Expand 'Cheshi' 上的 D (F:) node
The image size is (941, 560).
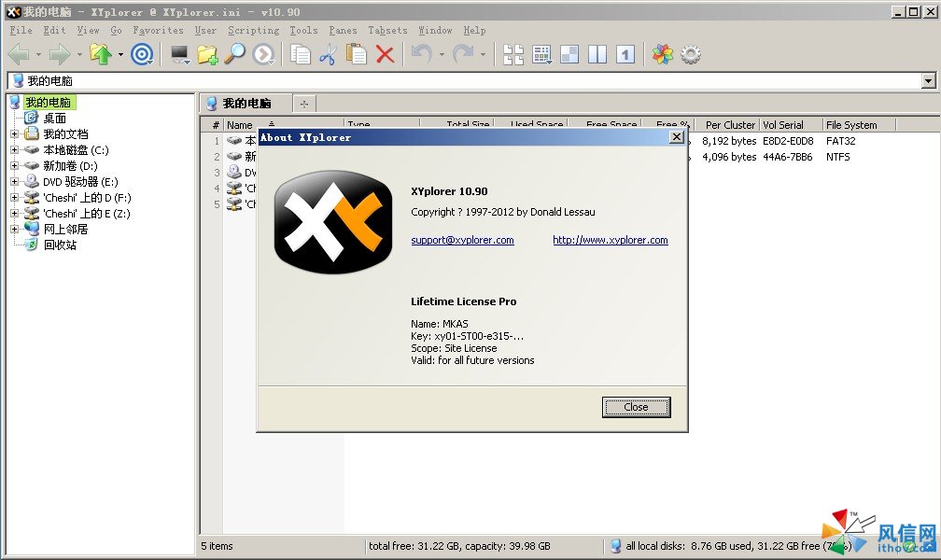coord(14,198)
